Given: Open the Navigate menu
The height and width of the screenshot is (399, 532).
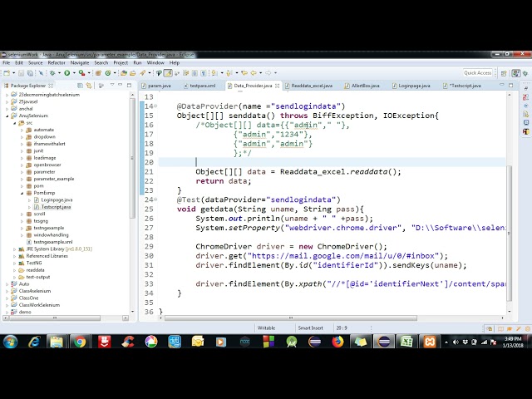Looking at the screenshot, I should click(x=80, y=63).
